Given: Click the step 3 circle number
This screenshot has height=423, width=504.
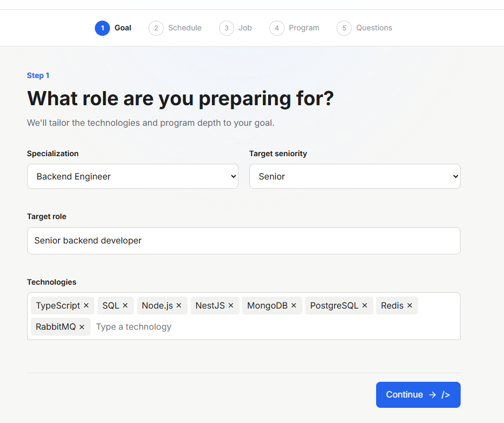Looking at the screenshot, I should click(x=227, y=28).
